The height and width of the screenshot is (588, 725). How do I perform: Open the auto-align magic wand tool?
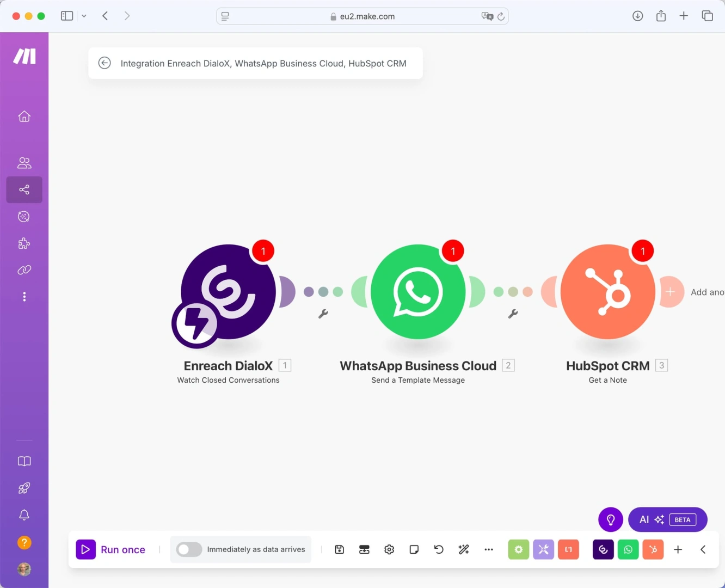(x=463, y=549)
